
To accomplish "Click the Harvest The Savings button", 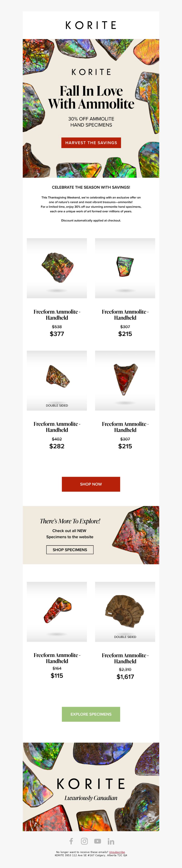I will [x=91, y=143].
